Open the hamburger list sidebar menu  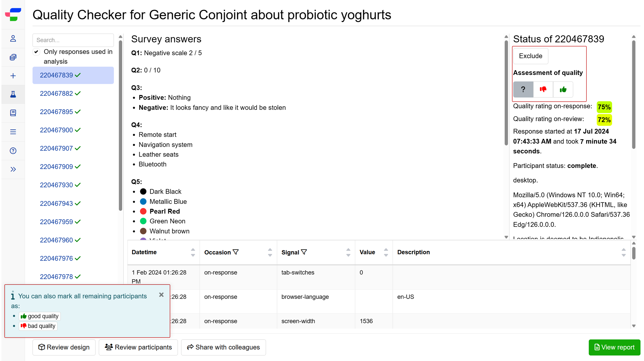13,132
